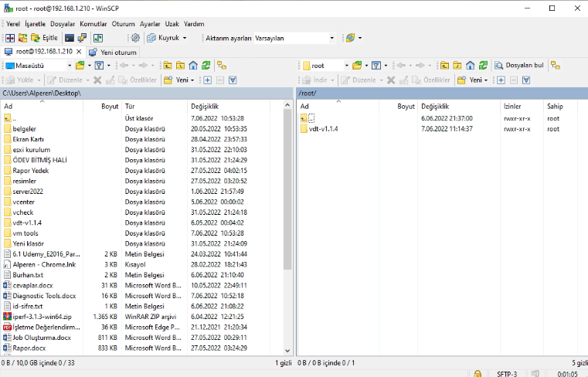Go to local root directory icon
588x377 pixels.
point(180,66)
